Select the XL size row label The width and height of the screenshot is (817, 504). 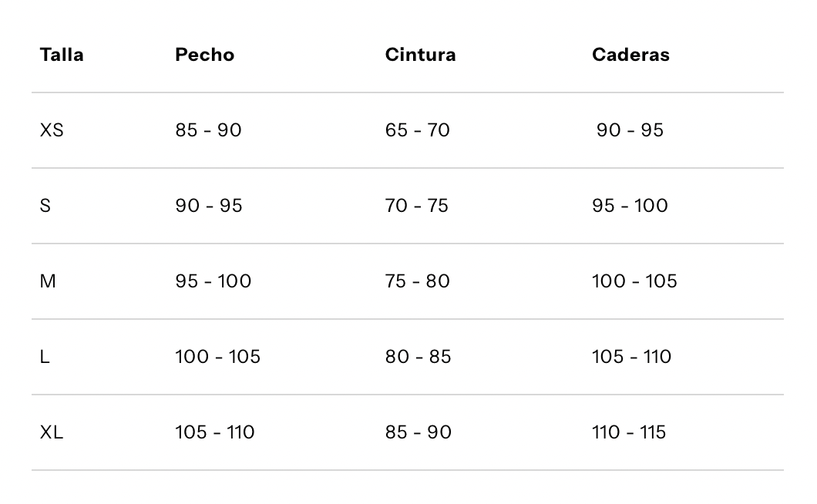[x=51, y=432]
